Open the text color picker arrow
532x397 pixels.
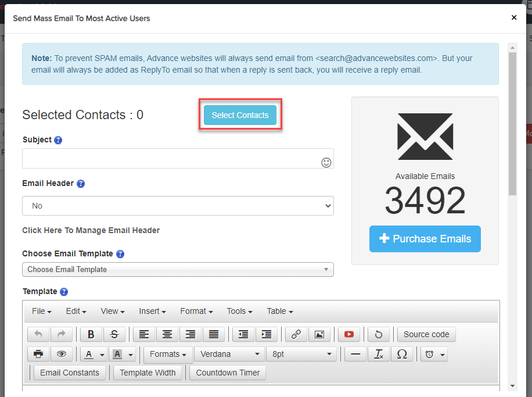click(x=103, y=354)
